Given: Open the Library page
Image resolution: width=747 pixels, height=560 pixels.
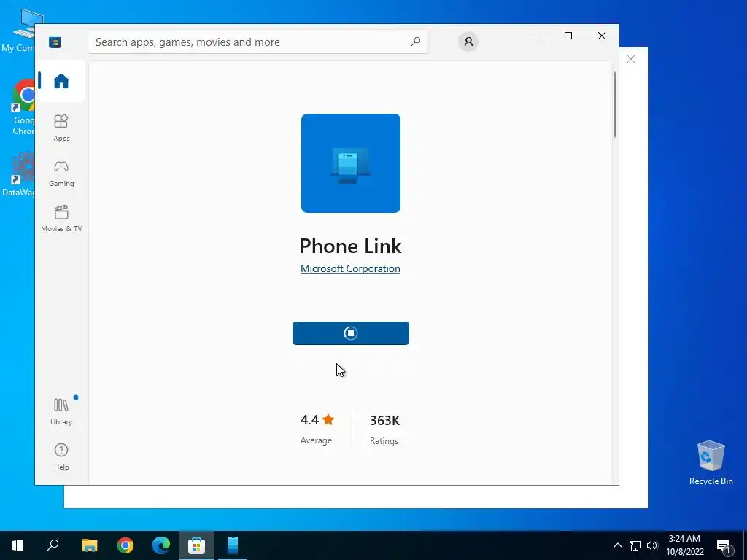Looking at the screenshot, I should point(61,411).
